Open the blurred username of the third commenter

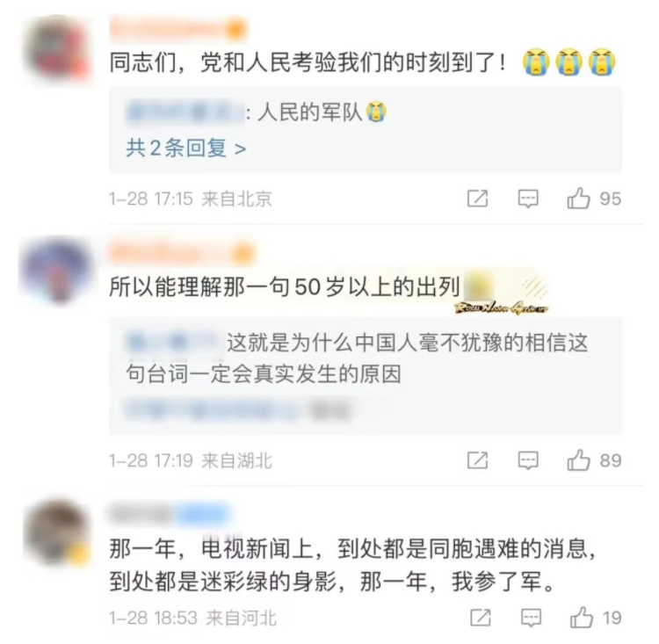click(x=170, y=513)
